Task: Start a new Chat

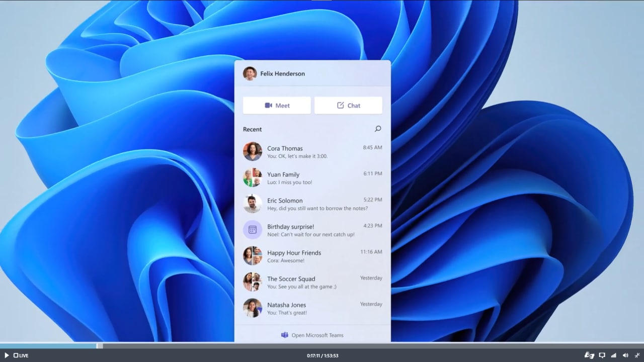Action: point(348,106)
